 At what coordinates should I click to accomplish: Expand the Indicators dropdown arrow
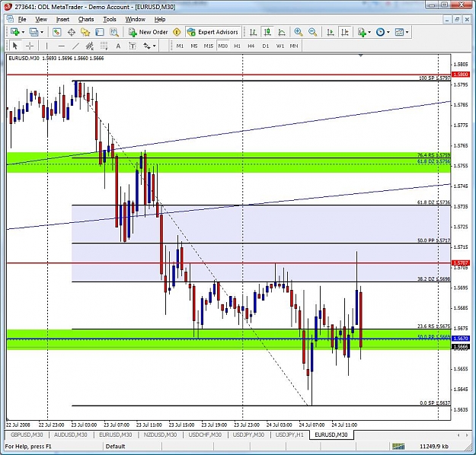pos(369,32)
